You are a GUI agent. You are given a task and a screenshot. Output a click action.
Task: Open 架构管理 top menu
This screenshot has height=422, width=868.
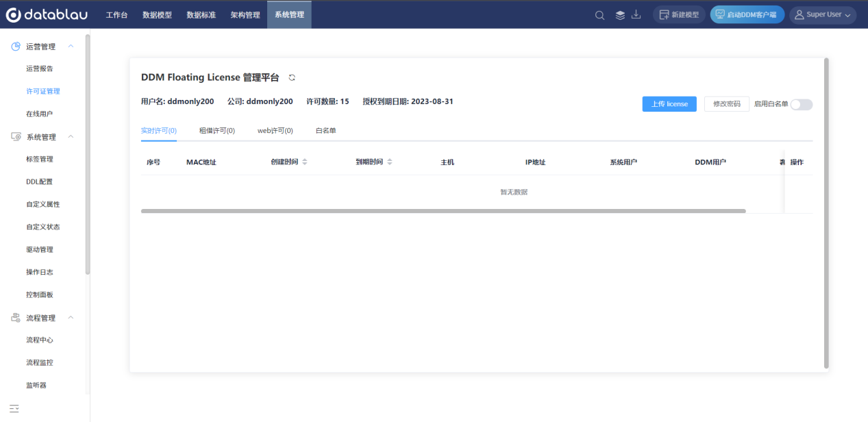(x=245, y=14)
